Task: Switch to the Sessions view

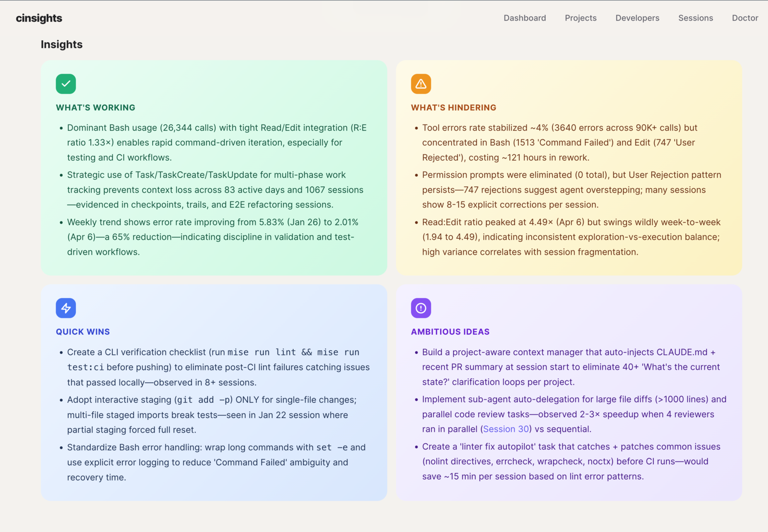Action: coord(696,18)
